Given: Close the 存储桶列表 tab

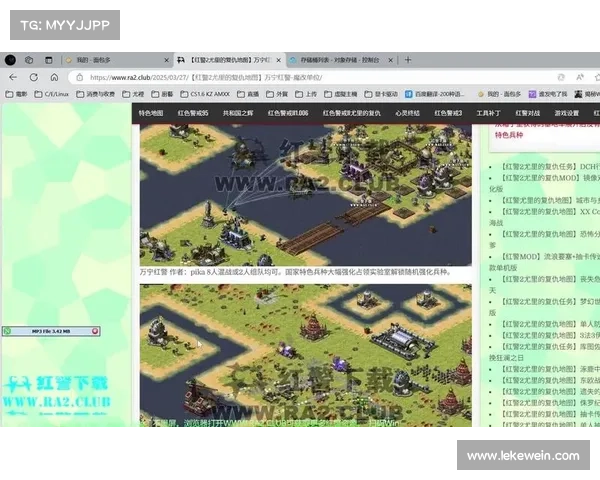Looking at the screenshot, I should tap(390, 60).
